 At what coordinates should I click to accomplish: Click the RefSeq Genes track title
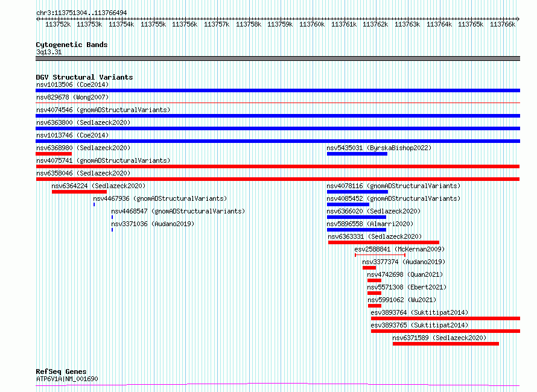point(61,371)
